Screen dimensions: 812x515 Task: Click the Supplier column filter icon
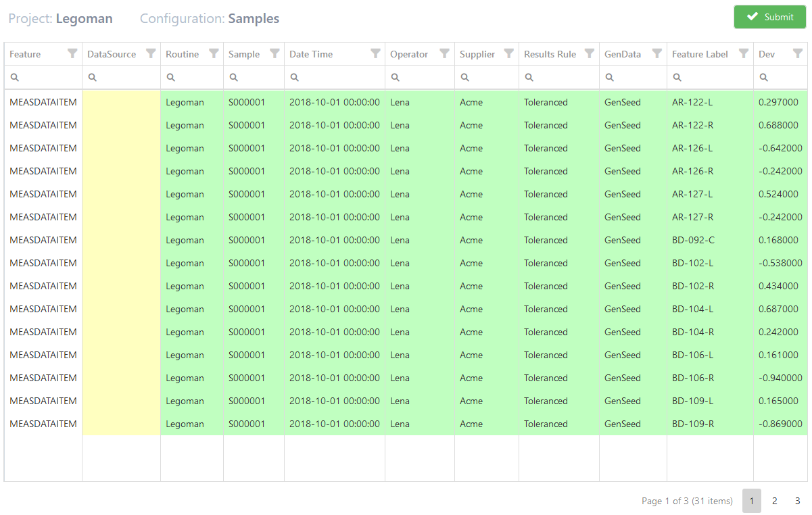pyautogui.click(x=508, y=54)
